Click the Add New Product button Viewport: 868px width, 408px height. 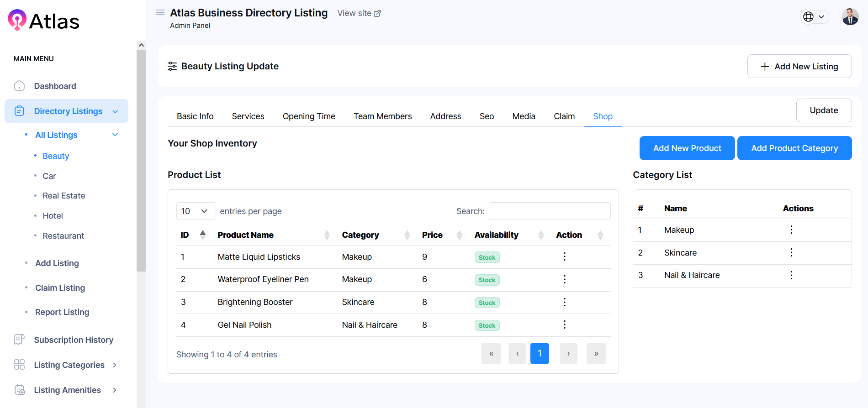coord(687,148)
